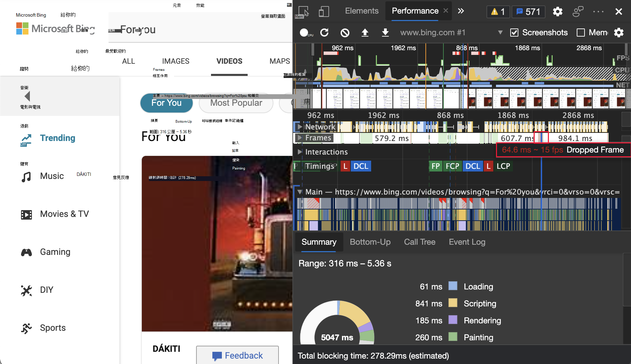Image resolution: width=631 pixels, height=364 pixels.
Task: Click the Load profile upload icon
Action: pos(365,33)
